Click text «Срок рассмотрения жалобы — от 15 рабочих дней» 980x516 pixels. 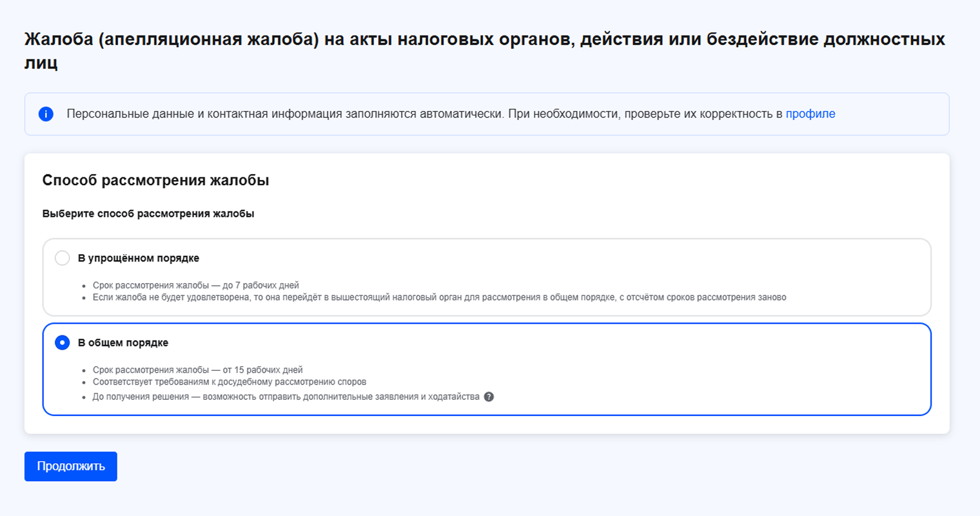(198, 370)
